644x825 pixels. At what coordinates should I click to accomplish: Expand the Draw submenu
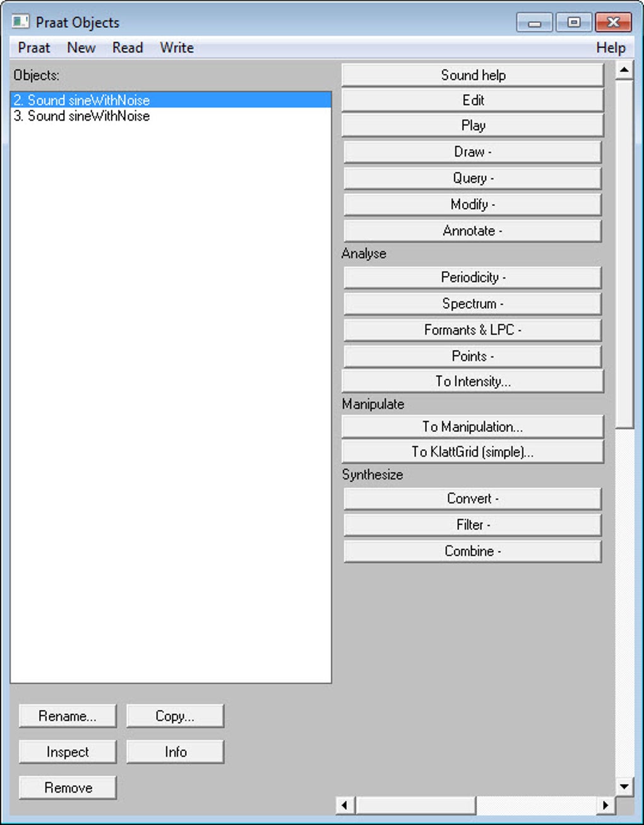coord(473,152)
